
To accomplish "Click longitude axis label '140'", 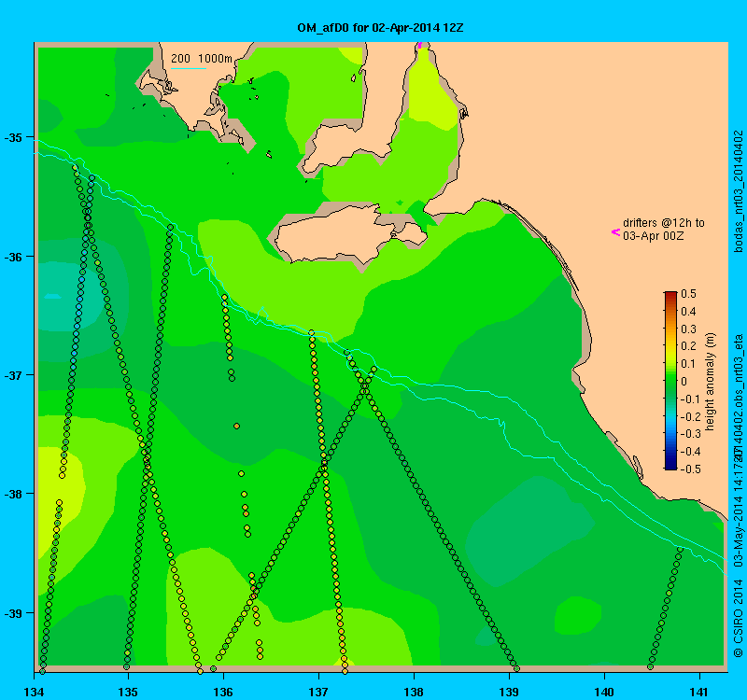I will pos(604,691).
